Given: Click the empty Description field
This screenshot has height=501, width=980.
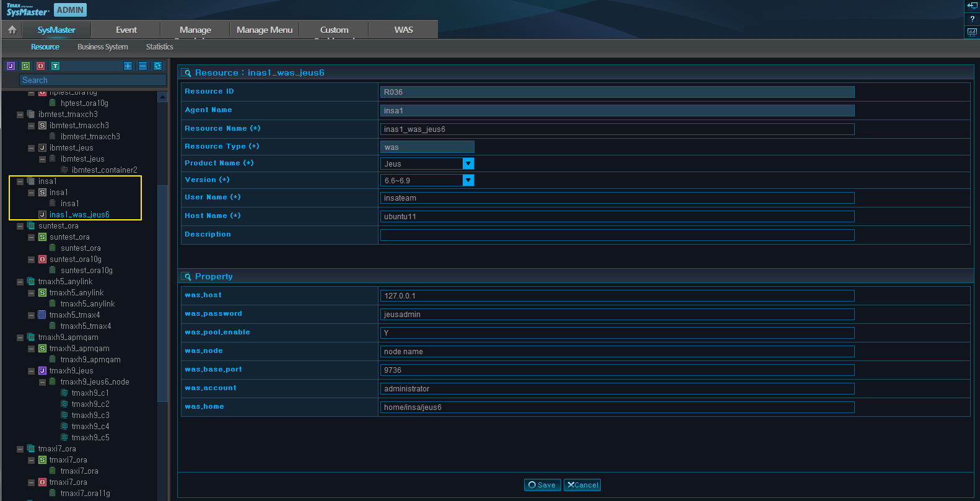Looking at the screenshot, I should coord(617,235).
